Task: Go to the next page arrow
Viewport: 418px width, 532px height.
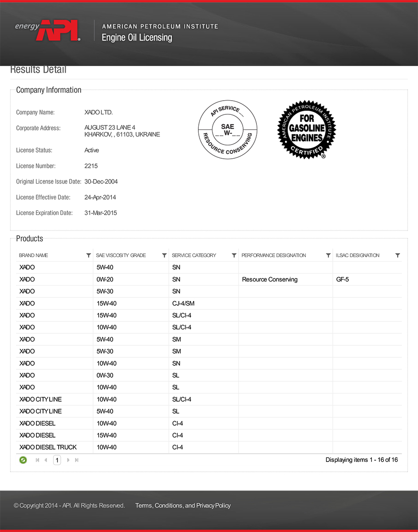Action: 68,460
